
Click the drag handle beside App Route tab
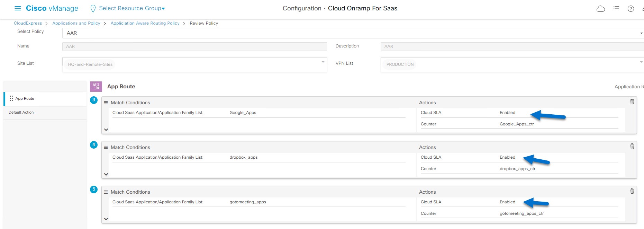click(x=11, y=98)
